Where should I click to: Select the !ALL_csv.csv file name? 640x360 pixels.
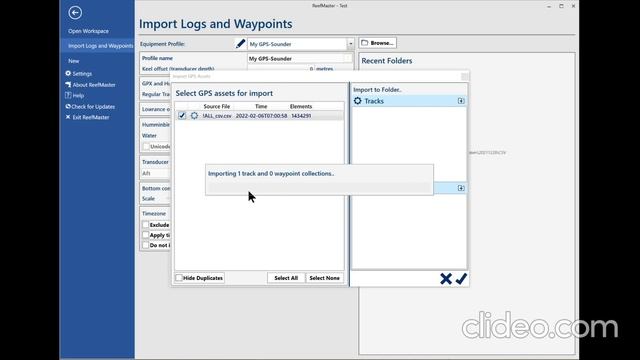point(217,116)
